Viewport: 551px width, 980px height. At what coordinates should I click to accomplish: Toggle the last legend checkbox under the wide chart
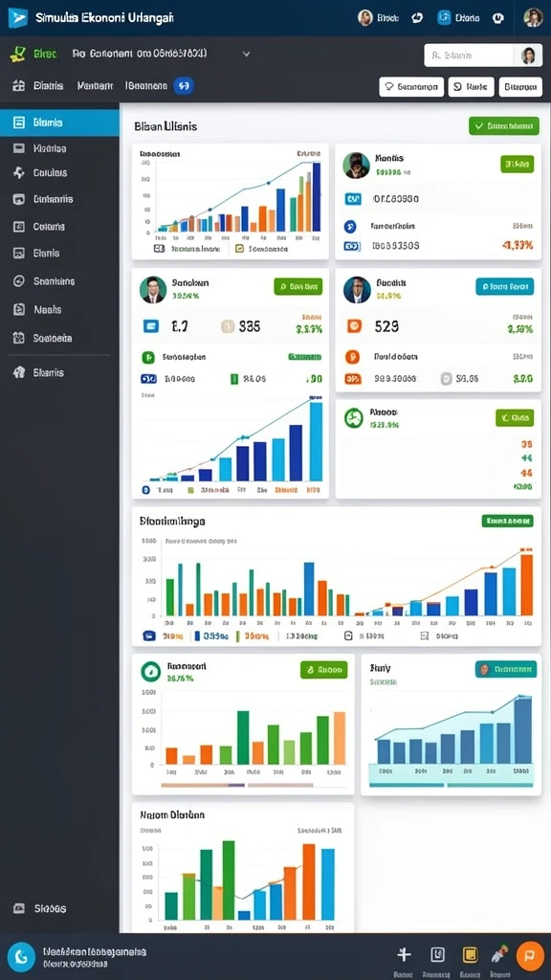point(425,635)
